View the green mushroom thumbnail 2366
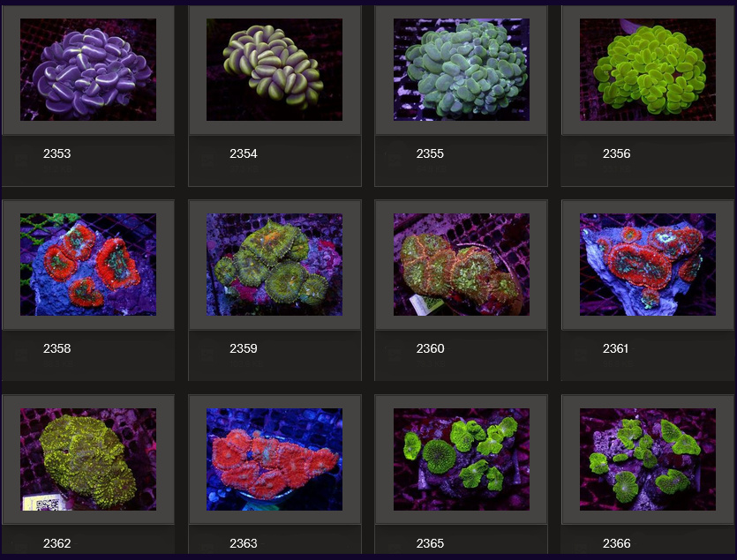Viewport: 737px width, 560px height. [x=648, y=459]
